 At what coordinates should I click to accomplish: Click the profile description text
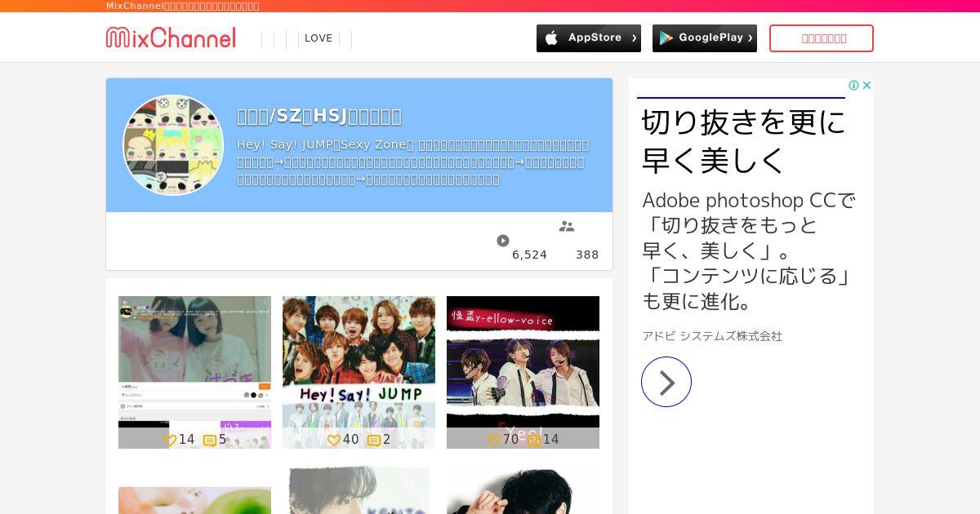(x=412, y=162)
